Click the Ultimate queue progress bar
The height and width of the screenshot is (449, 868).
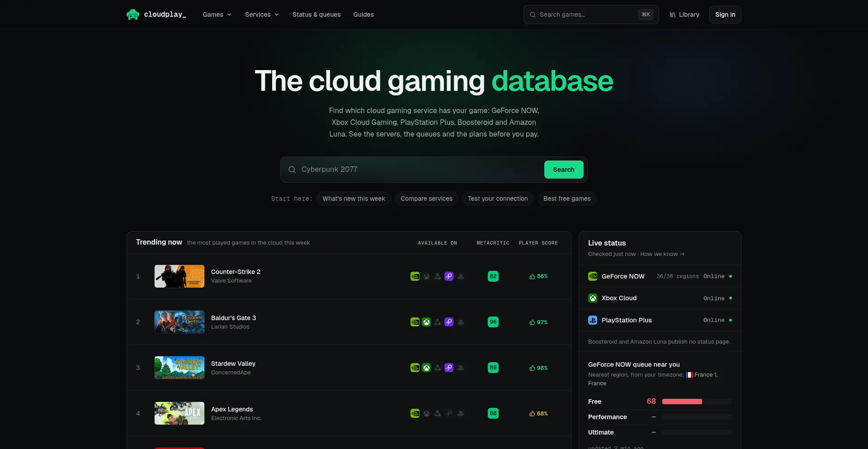(697, 432)
